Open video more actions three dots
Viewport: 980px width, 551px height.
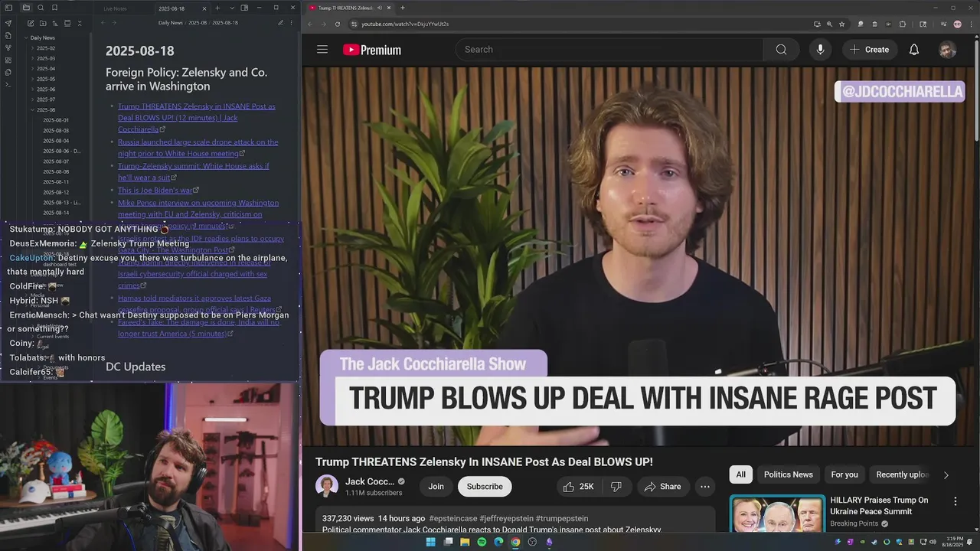point(705,487)
